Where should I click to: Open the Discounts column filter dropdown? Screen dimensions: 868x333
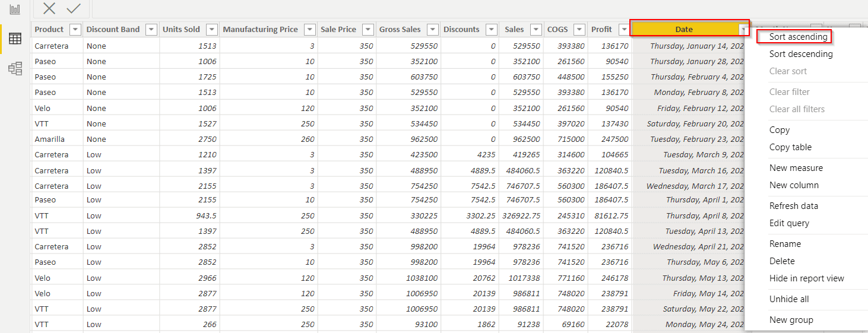coord(492,30)
